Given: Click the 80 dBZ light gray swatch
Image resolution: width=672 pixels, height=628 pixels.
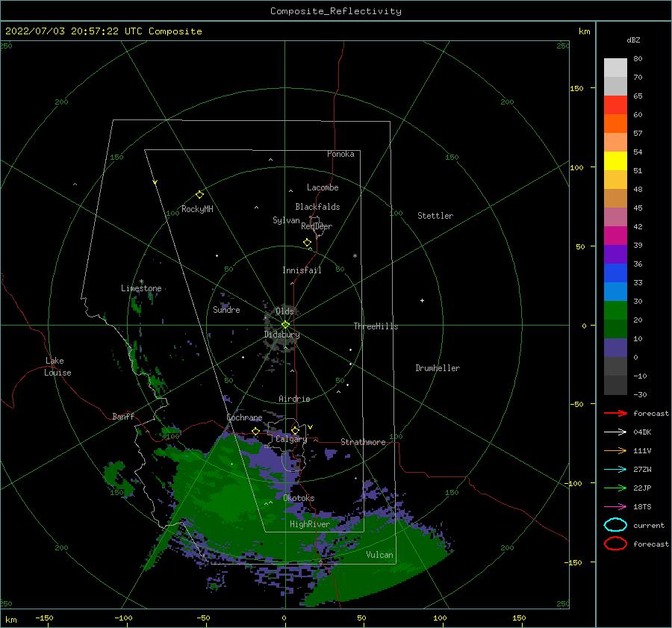Looking at the screenshot, I should click(x=615, y=67).
